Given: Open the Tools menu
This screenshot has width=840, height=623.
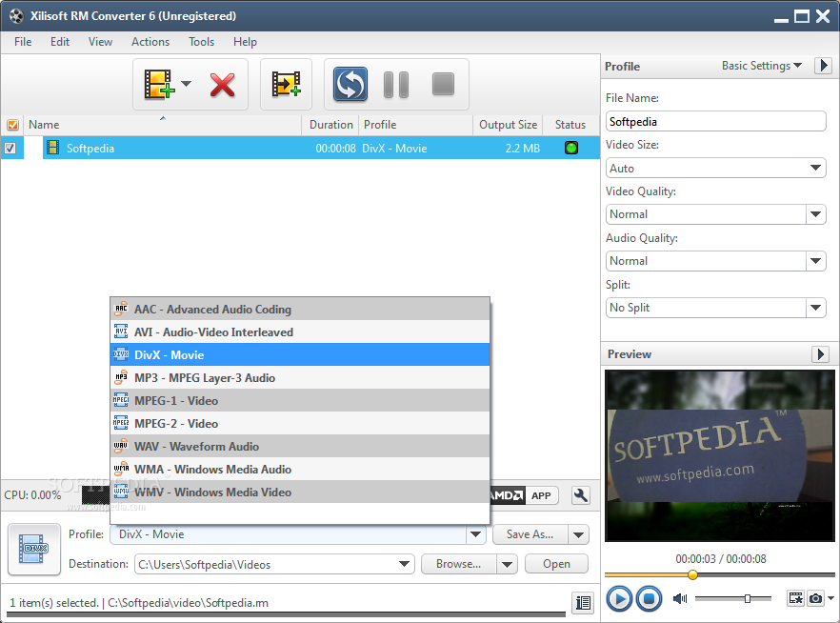Looking at the screenshot, I should pos(202,42).
